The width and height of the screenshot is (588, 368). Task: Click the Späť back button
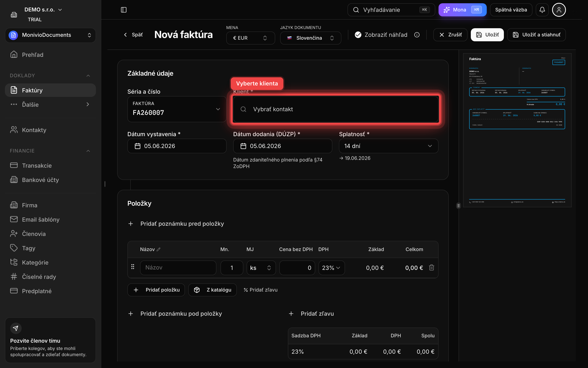133,35
